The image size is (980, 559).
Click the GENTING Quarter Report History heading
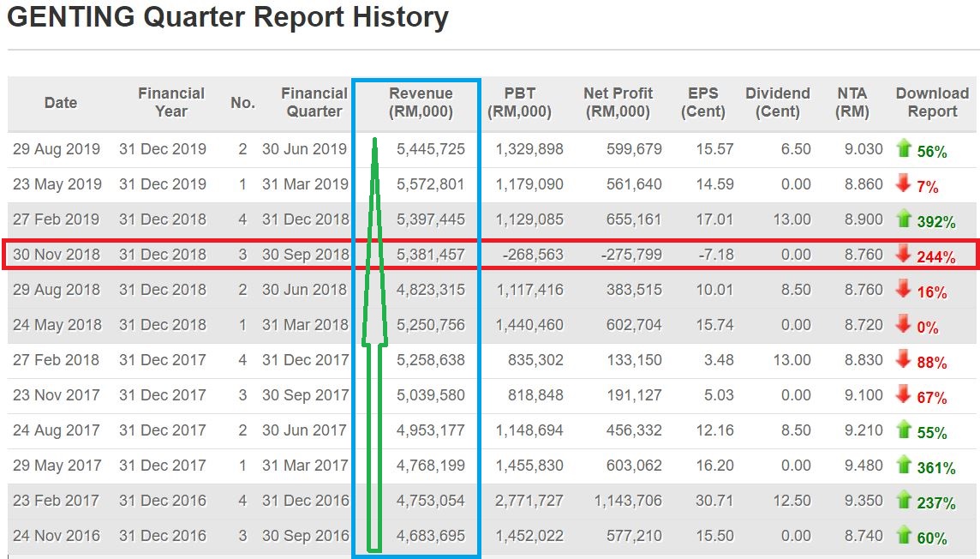click(228, 17)
